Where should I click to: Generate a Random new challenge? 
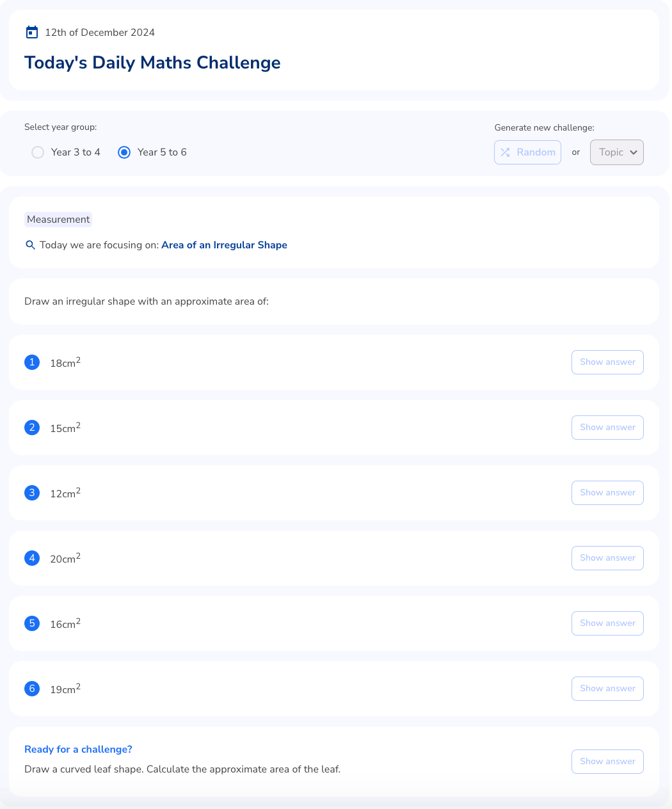point(527,152)
